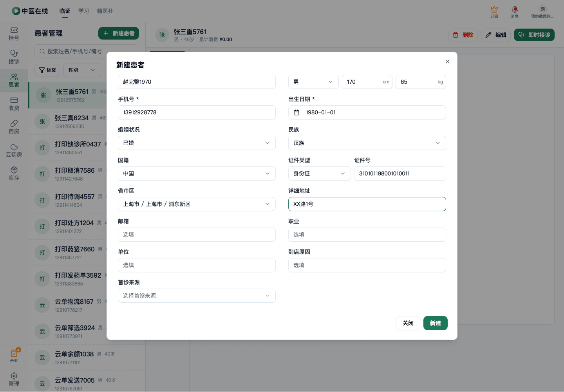Click avatar of 云单余额1038
The image size is (564, 392).
tap(42, 358)
